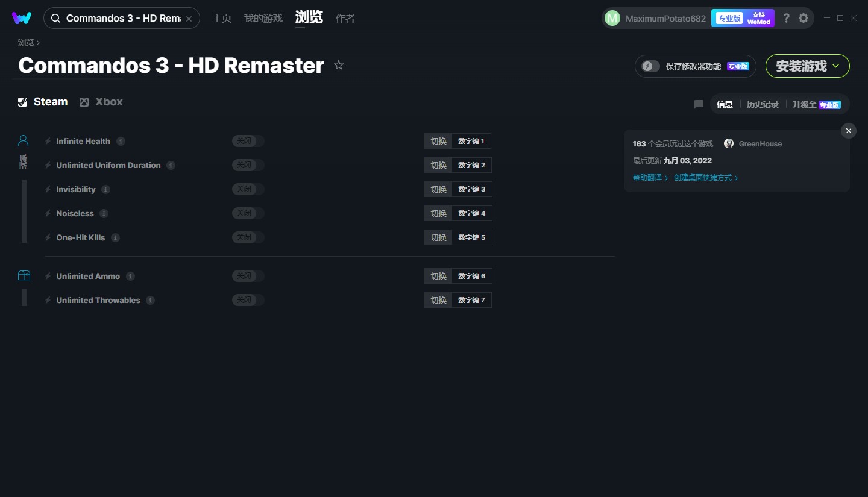Click hotkey 数字键 4 for Noiseless
Image resolution: width=868 pixels, height=497 pixels.
pyautogui.click(x=471, y=213)
